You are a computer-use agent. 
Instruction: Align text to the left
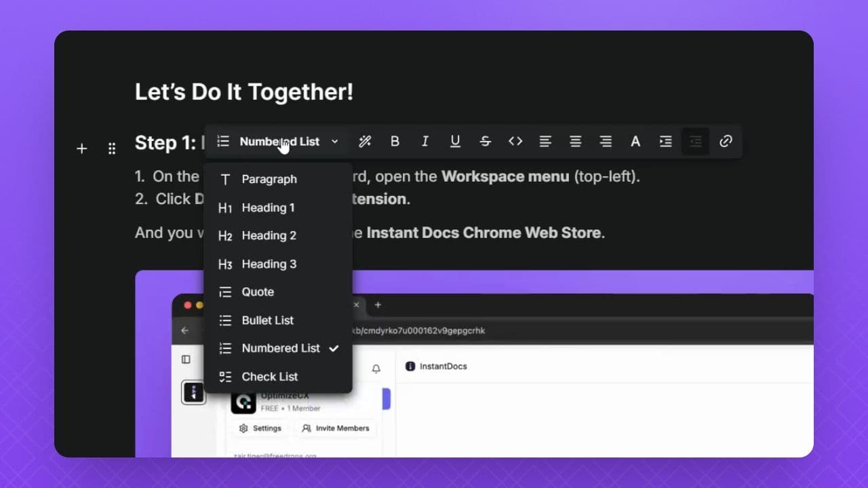(545, 141)
